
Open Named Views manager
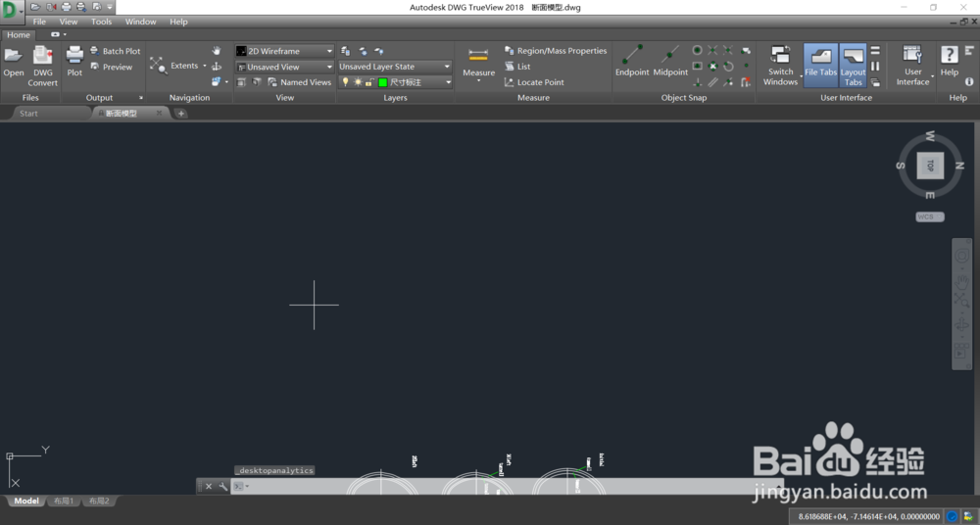coord(299,82)
